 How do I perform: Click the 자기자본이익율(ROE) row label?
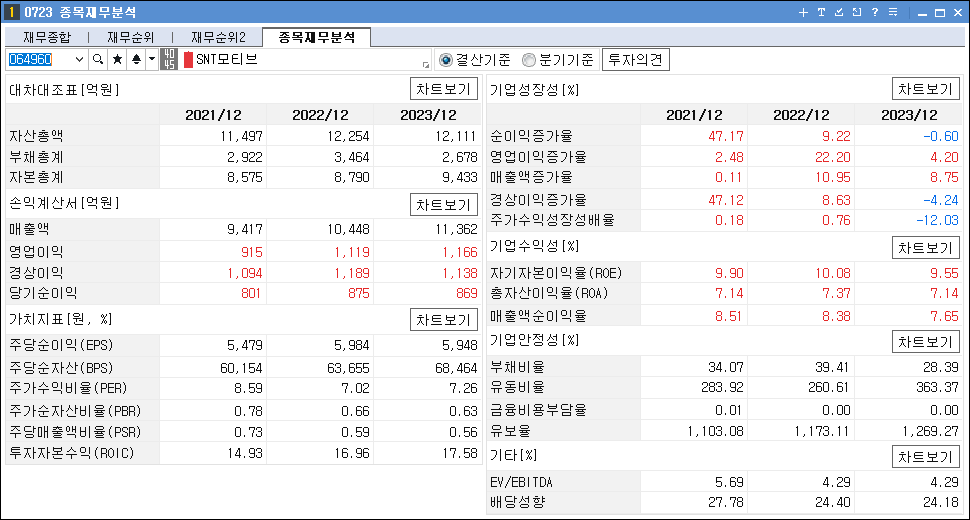(x=556, y=273)
